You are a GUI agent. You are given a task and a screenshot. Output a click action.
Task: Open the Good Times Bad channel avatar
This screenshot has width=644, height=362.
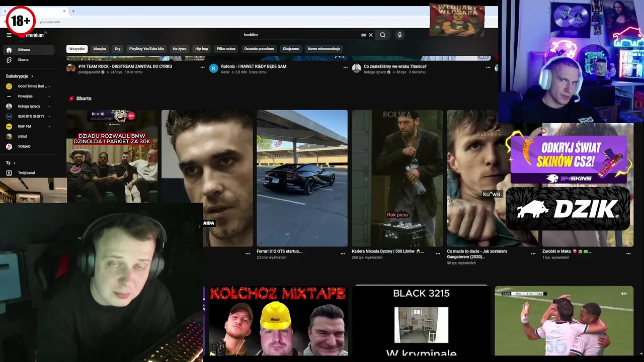pyautogui.click(x=9, y=86)
